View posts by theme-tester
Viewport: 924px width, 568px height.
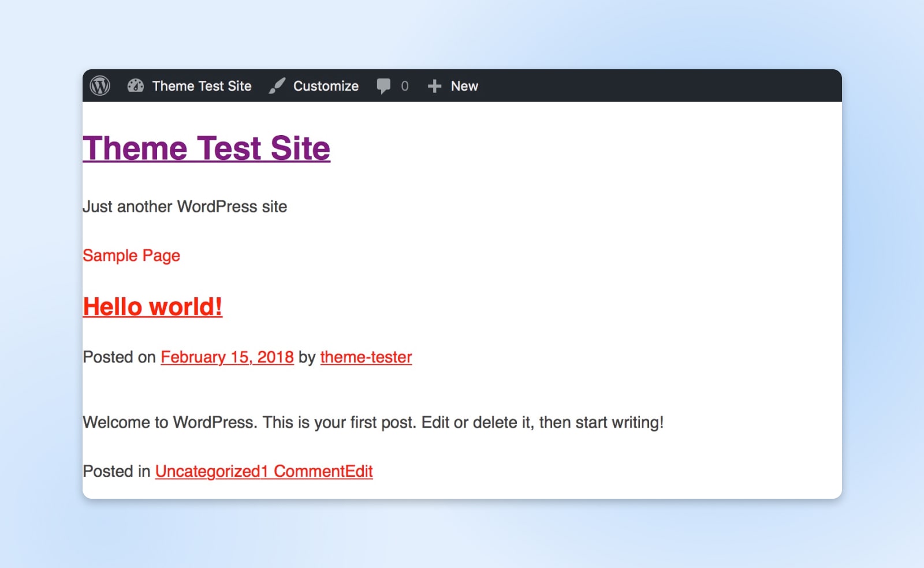[x=366, y=357]
